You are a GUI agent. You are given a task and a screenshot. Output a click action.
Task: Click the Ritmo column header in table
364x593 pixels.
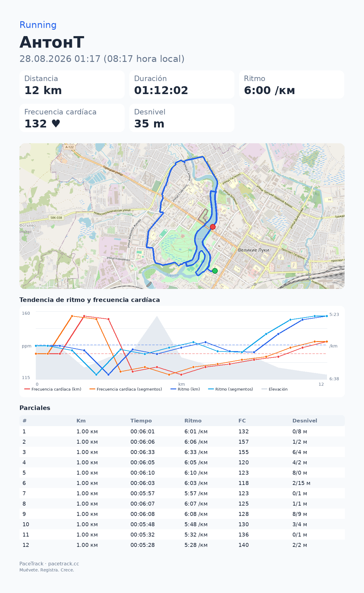(193, 421)
